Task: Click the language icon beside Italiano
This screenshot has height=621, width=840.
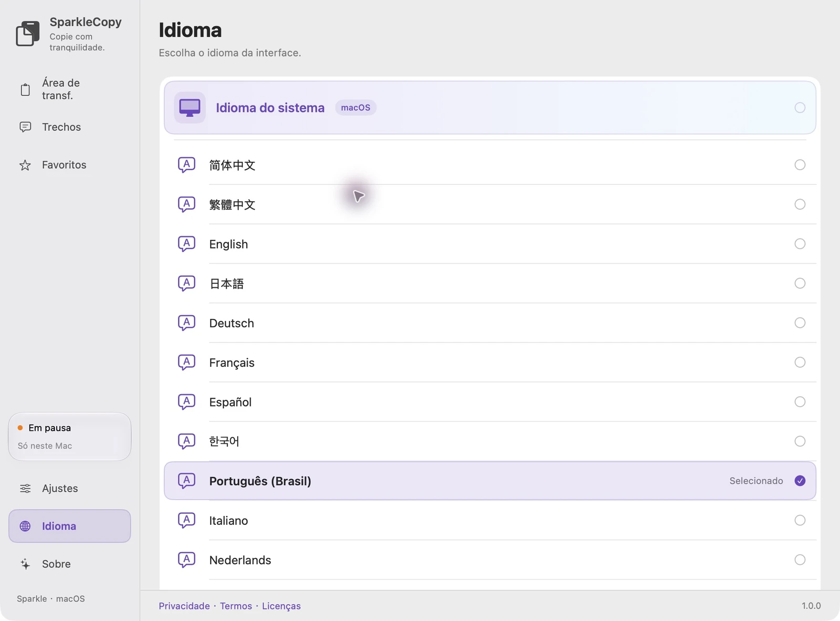Action: 186,520
